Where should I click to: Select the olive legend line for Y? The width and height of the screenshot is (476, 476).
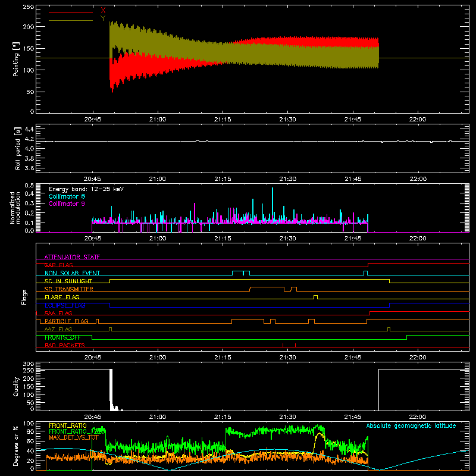(x=71, y=21)
